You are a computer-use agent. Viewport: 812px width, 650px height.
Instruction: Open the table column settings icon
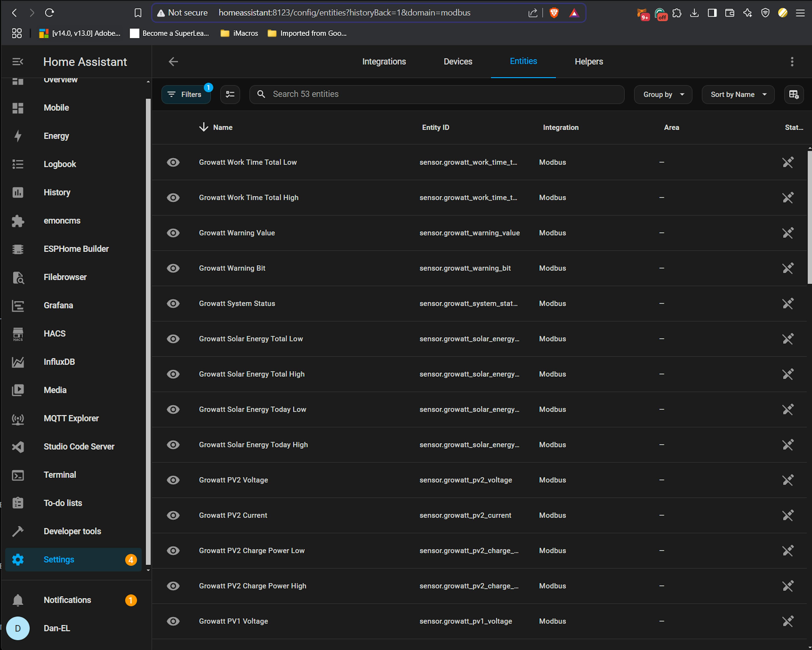tap(794, 95)
